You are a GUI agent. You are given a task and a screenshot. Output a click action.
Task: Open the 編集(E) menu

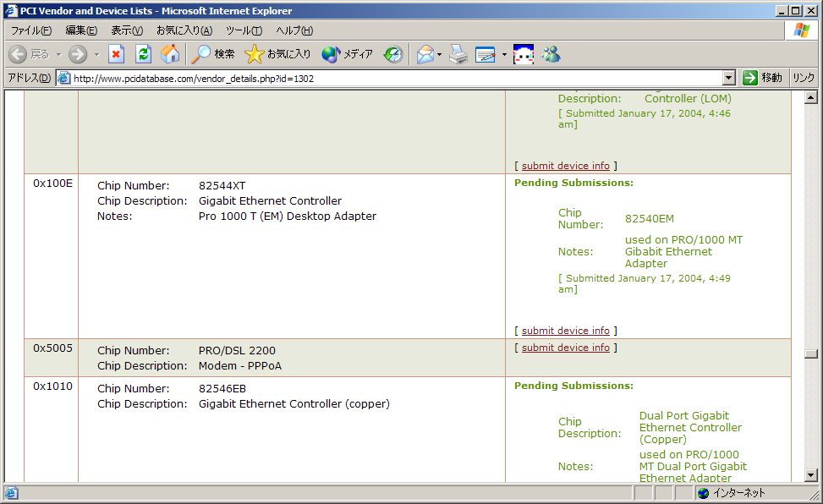coord(81,30)
